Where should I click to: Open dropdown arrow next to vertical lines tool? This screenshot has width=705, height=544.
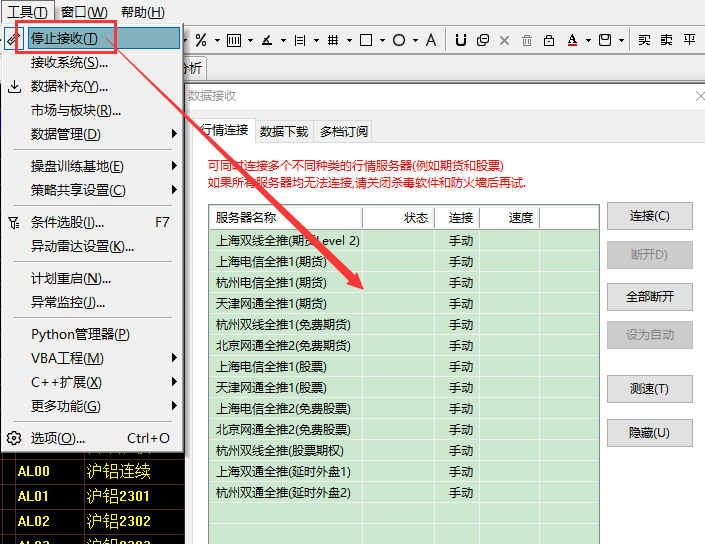(x=250, y=40)
